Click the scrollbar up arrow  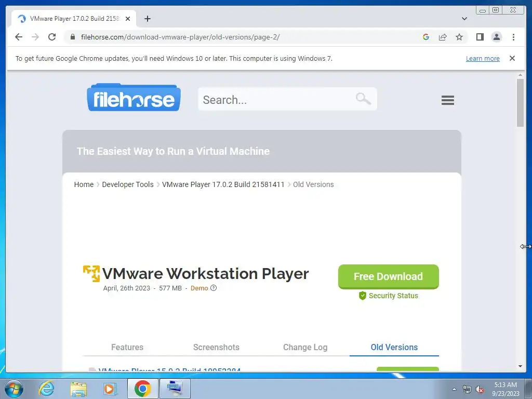click(521, 75)
